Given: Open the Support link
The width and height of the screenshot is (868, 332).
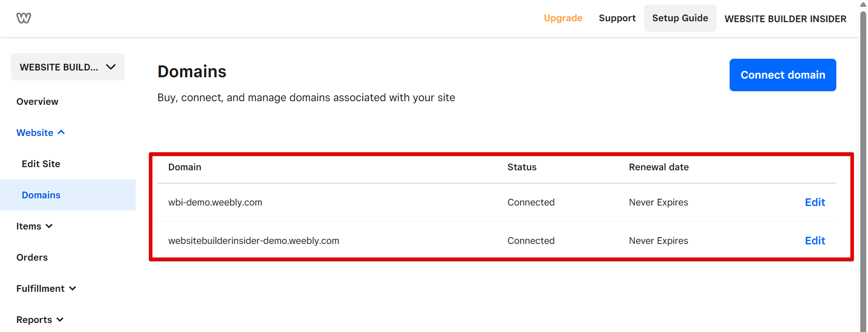Looking at the screenshot, I should click(x=617, y=18).
